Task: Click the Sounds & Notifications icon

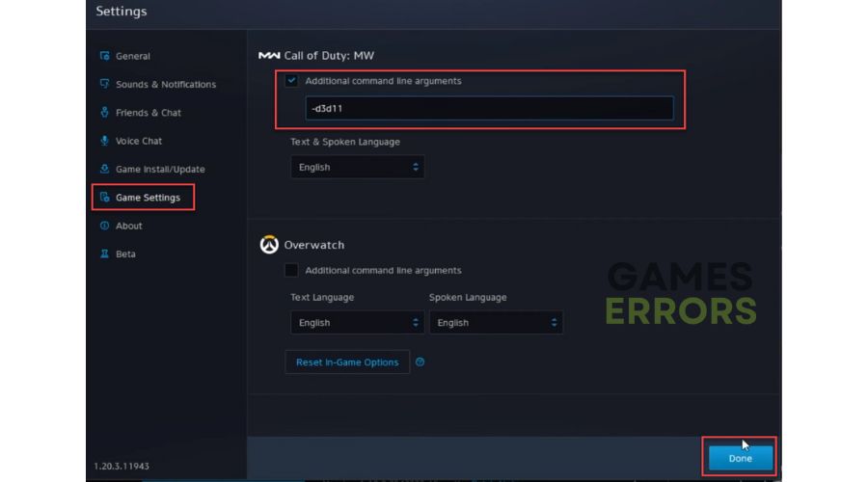Action: tap(104, 84)
